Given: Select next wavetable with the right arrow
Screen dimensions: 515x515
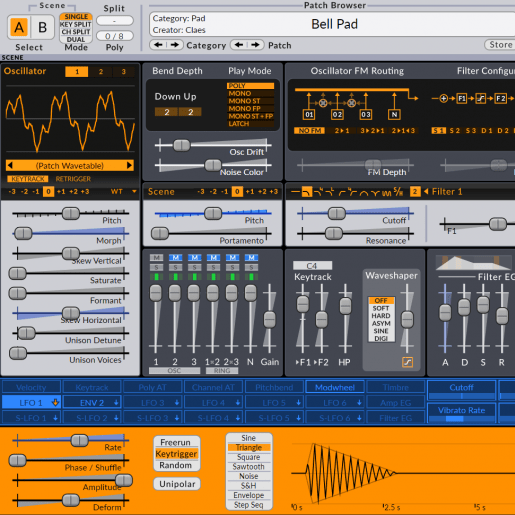Looking at the screenshot, I should pos(129,165).
